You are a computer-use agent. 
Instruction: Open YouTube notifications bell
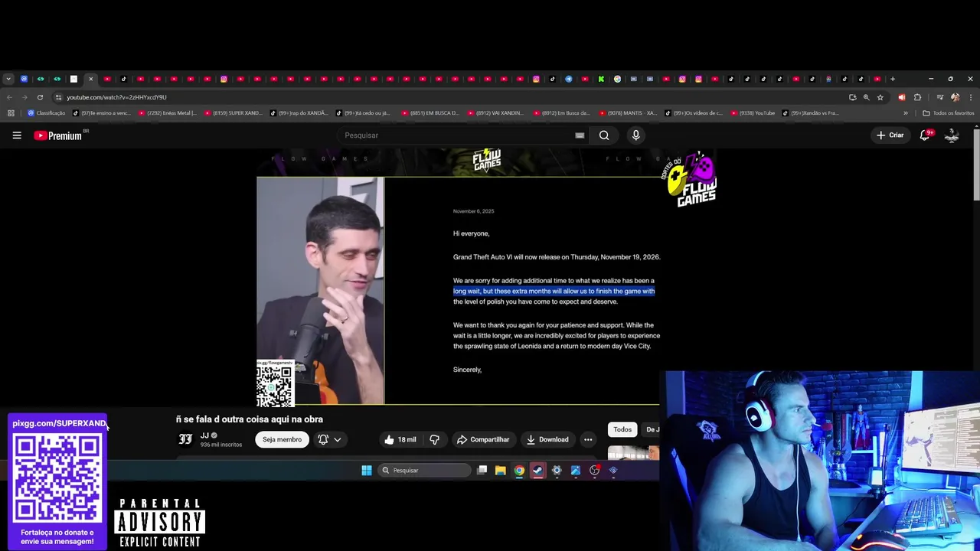coord(925,135)
